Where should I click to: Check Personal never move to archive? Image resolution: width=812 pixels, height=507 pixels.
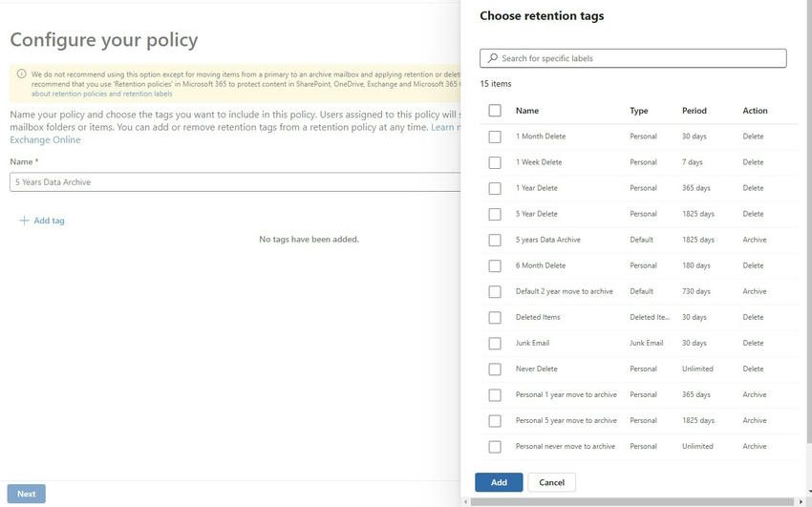coord(495,446)
